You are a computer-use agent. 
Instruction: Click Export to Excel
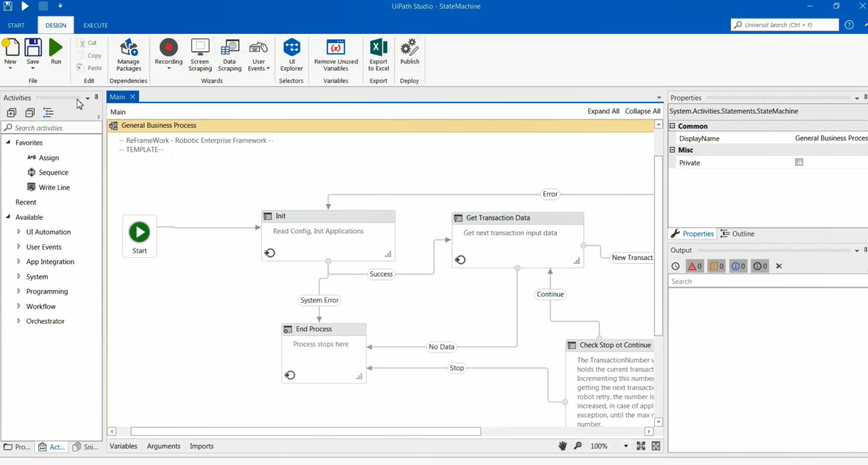click(x=378, y=54)
